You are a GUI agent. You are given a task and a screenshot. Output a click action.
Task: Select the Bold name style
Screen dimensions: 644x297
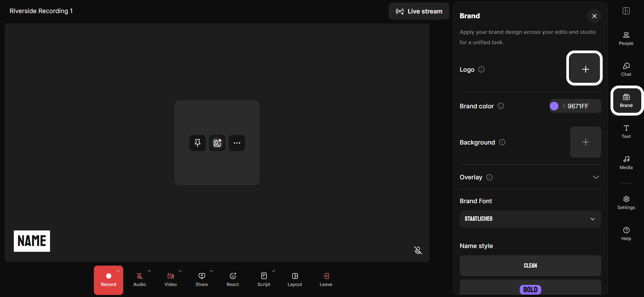[x=530, y=289]
